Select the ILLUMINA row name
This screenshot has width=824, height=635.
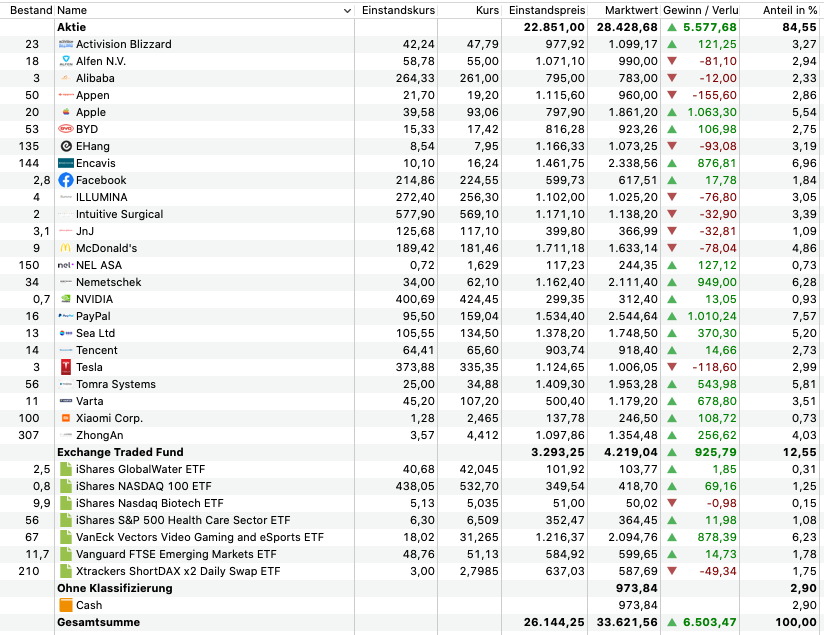101,197
